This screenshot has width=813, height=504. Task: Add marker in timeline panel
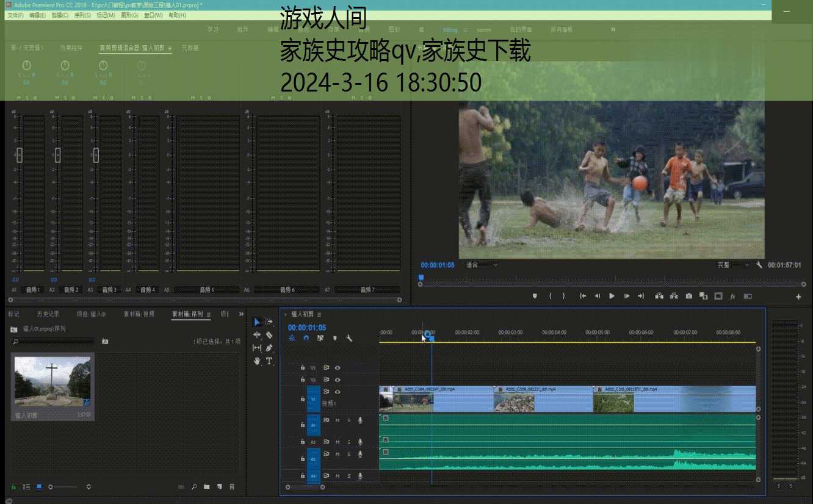(334, 338)
